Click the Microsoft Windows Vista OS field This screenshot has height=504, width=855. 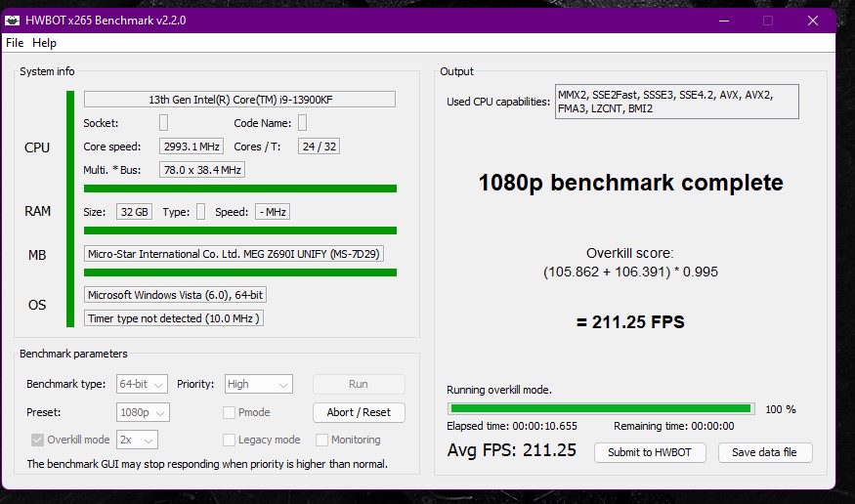pyautogui.click(x=175, y=295)
